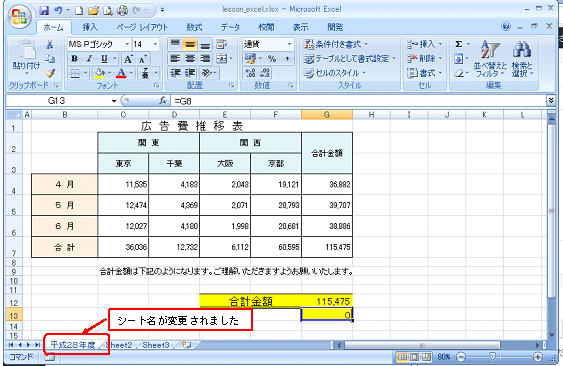Click the Copy icon in clipboard group

50,59
